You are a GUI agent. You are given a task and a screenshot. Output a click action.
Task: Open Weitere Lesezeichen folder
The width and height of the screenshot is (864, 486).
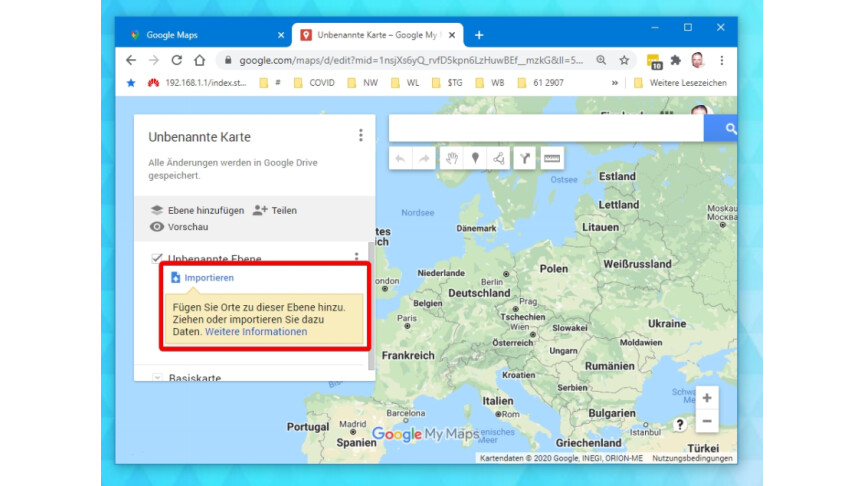681,83
